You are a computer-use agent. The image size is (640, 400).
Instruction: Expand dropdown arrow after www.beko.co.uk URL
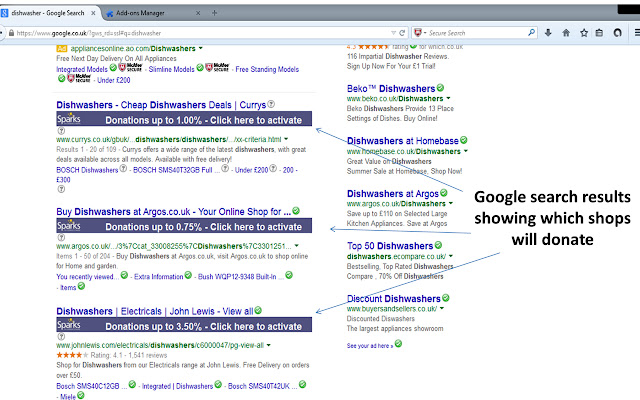pos(448,98)
